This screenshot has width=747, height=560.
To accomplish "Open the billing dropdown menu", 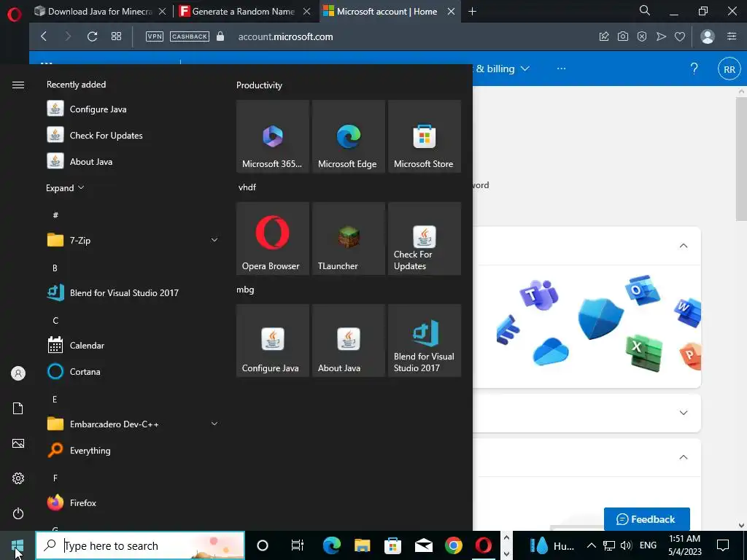I will click(x=503, y=69).
